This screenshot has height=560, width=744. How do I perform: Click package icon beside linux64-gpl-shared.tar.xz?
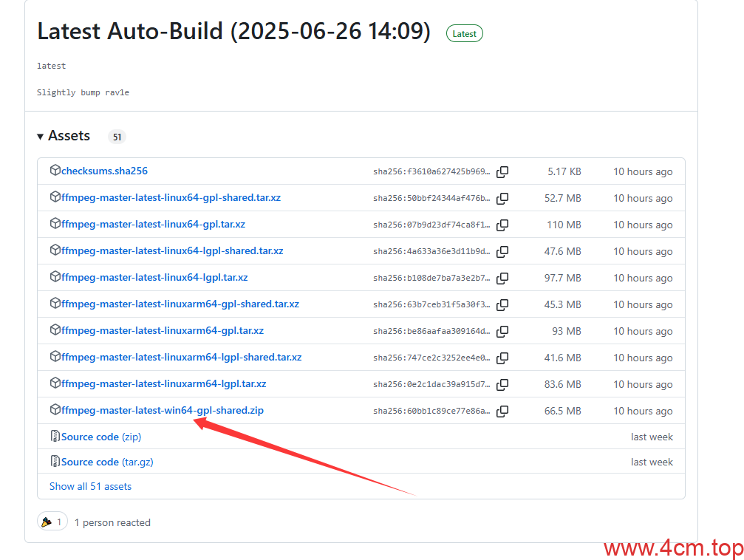tap(55, 197)
